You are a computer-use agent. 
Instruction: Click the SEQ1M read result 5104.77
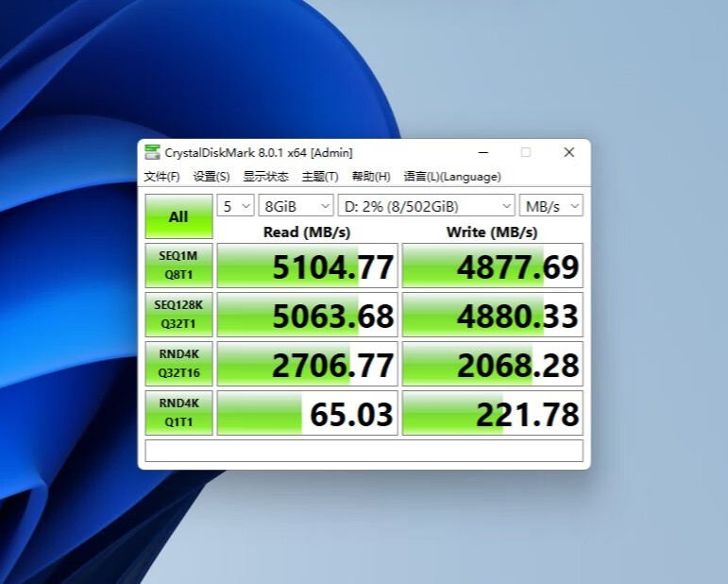tap(308, 266)
